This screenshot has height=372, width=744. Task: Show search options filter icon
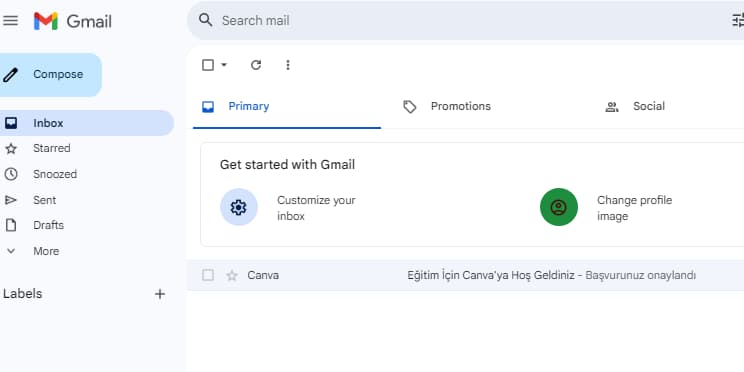(738, 20)
